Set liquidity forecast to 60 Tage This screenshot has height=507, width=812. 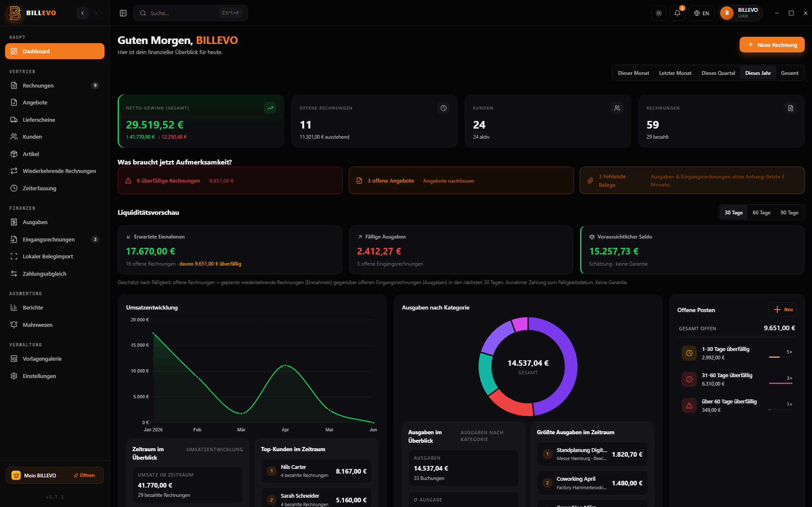pos(761,213)
